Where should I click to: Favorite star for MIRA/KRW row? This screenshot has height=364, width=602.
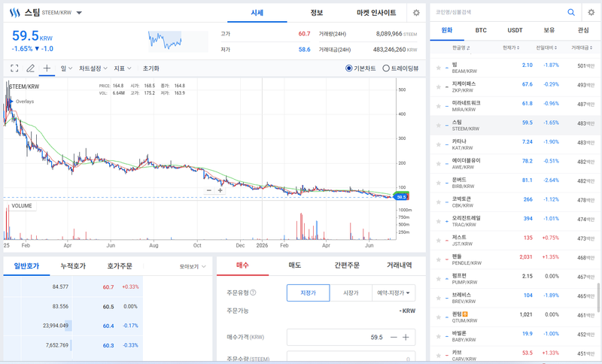click(439, 106)
